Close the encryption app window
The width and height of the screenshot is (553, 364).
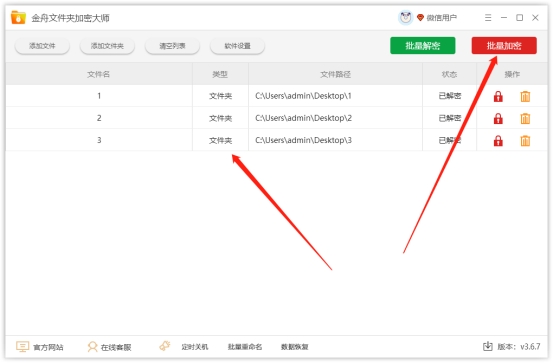pyautogui.click(x=535, y=18)
